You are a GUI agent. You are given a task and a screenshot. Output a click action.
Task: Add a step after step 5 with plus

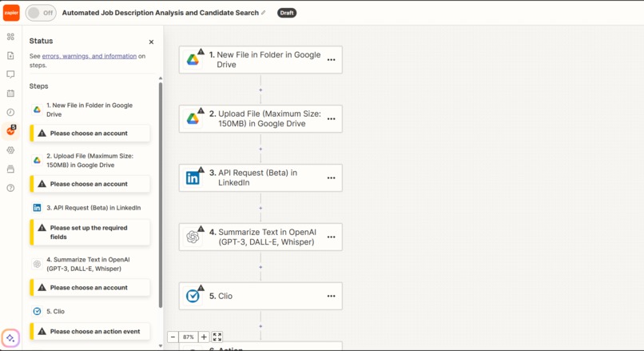[260, 326]
